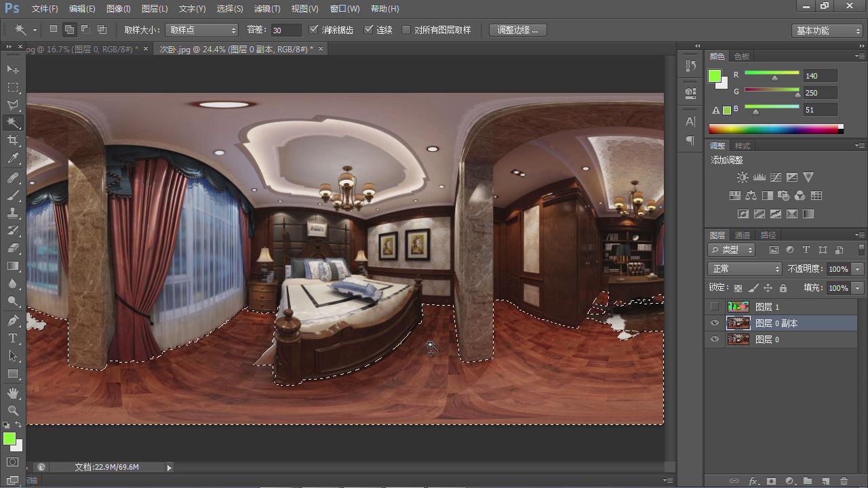Screen dimensions: 868x488
Task: Open the 图像(I) menu
Action: tap(119, 9)
